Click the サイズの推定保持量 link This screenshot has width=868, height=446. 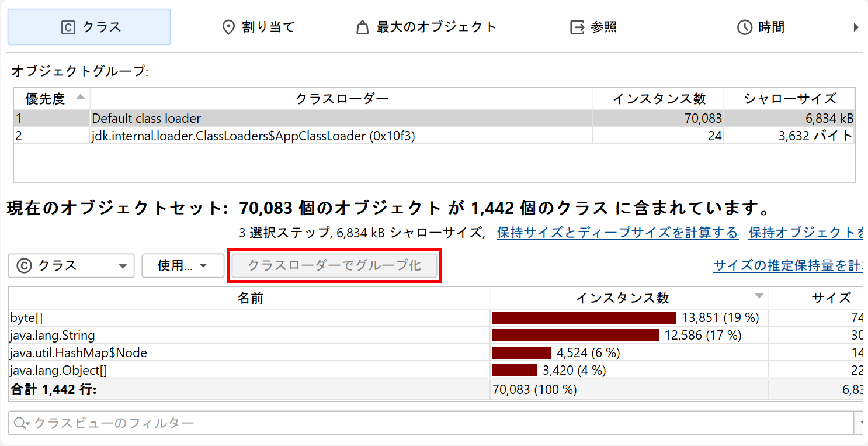(790, 266)
